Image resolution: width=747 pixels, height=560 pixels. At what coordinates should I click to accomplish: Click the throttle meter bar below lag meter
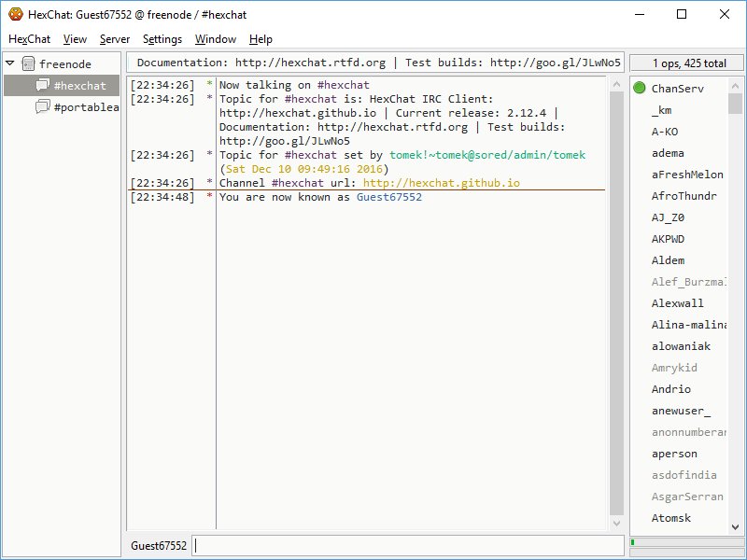click(x=686, y=553)
